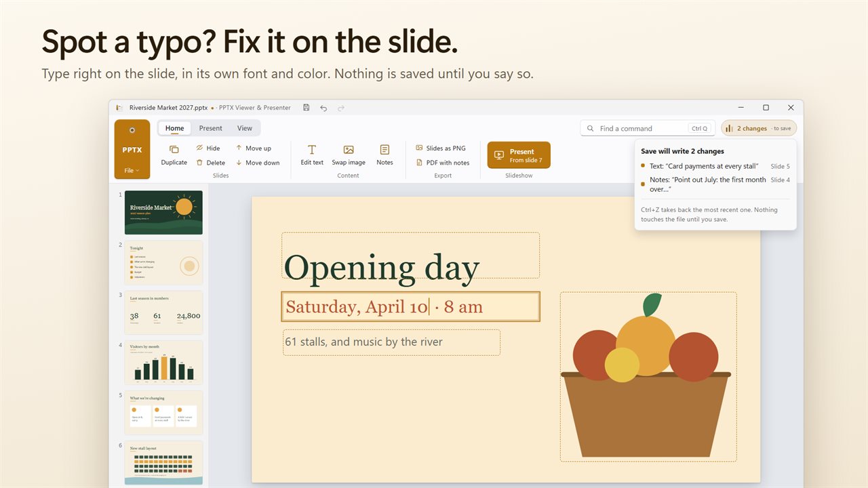Start presenting from slide 7

coord(519,155)
